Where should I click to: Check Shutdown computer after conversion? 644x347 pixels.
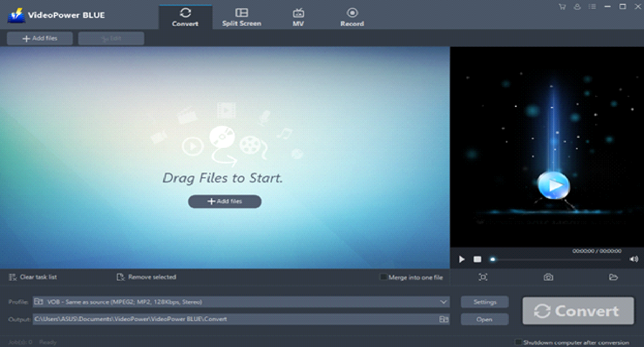[x=519, y=342]
